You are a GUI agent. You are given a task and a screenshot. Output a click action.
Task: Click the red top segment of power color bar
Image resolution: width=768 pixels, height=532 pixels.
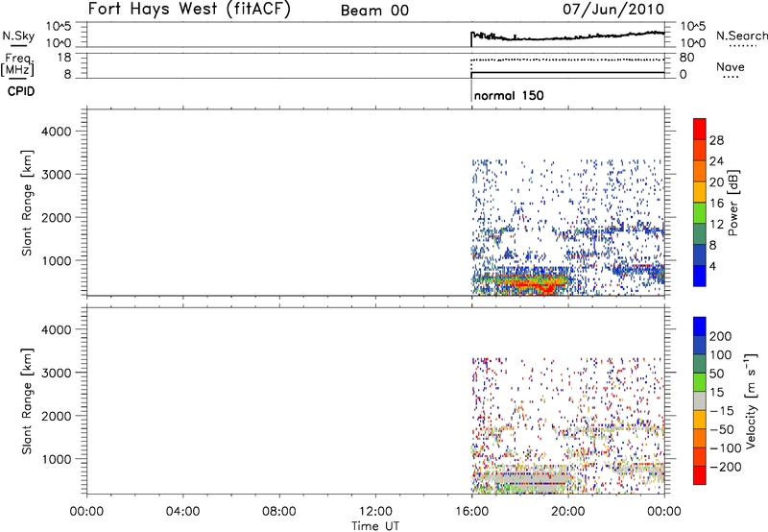tap(700, 130)
